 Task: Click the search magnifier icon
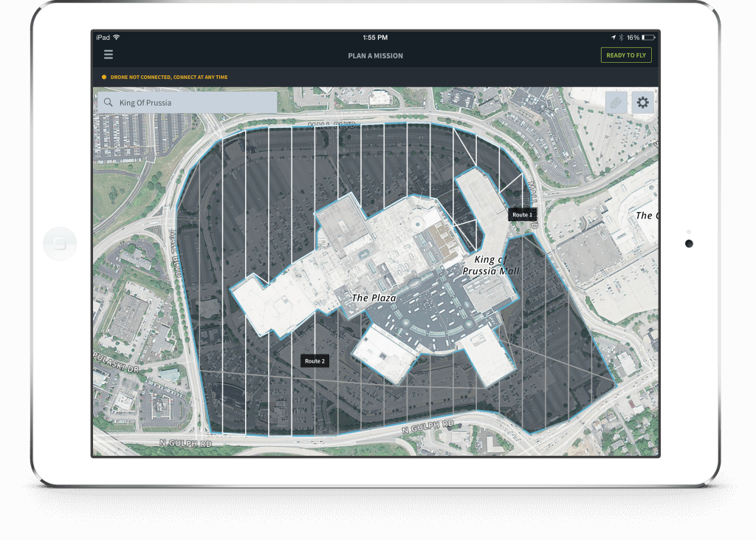click(x=109, y=103)
